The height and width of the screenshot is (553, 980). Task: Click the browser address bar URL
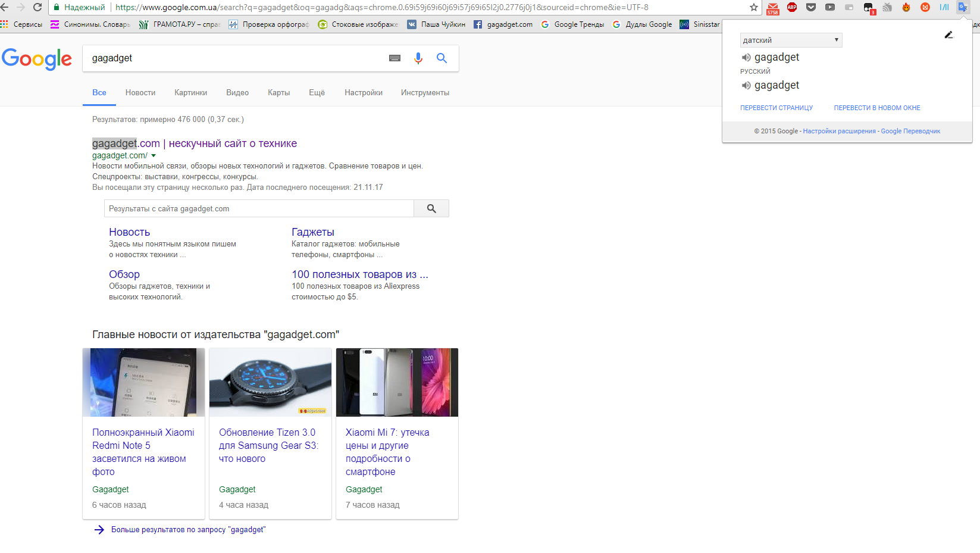click(382, 7)
